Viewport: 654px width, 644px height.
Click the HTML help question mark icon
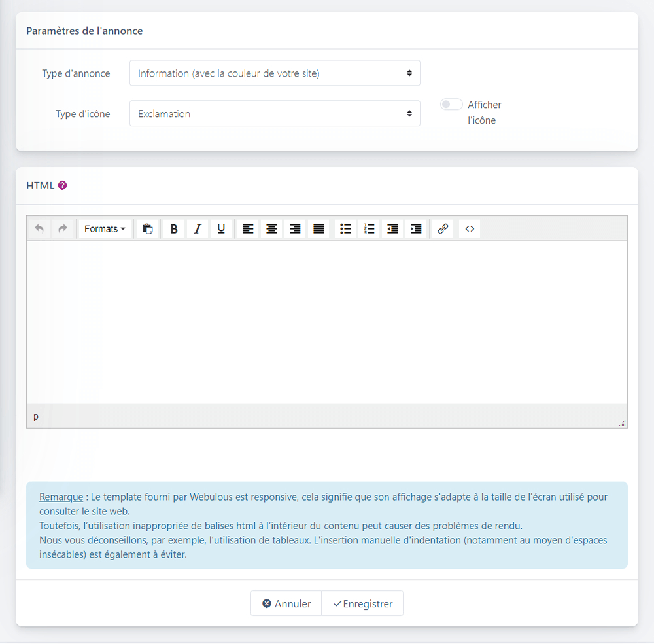(63, 185)
